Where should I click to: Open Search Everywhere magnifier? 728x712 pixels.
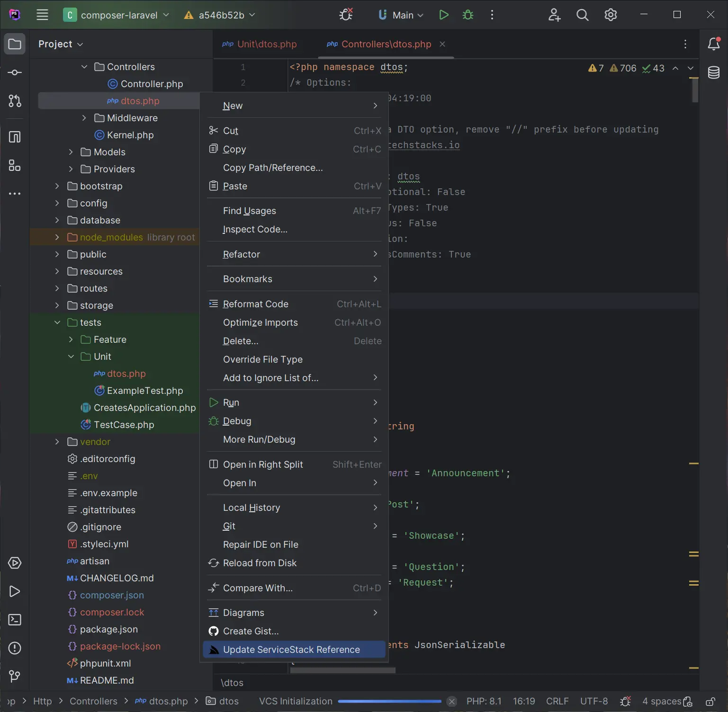click(583, 15)
